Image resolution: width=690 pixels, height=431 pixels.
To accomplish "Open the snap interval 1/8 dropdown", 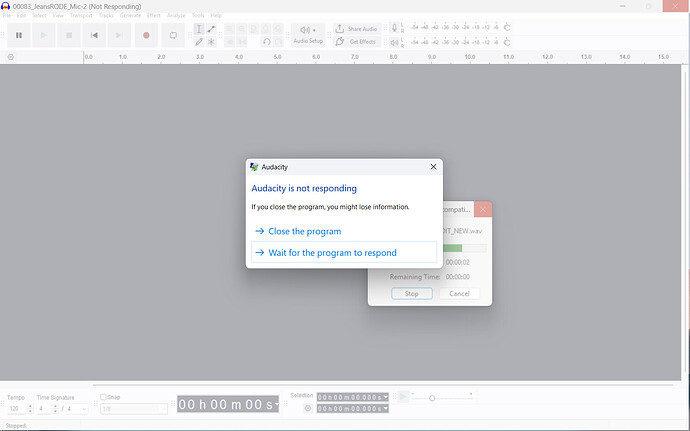I will click(134, 409).
